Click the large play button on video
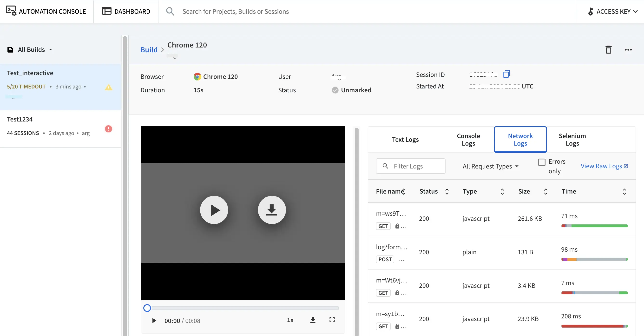This screenshot has width=644, height=336. [x=214, y=210]
